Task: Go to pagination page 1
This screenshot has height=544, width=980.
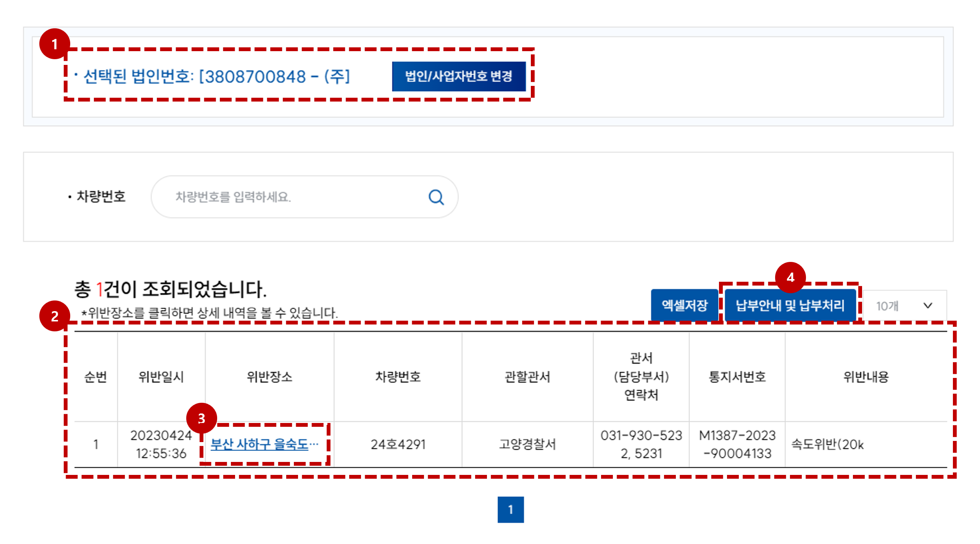Action: (x=510, y=509)
